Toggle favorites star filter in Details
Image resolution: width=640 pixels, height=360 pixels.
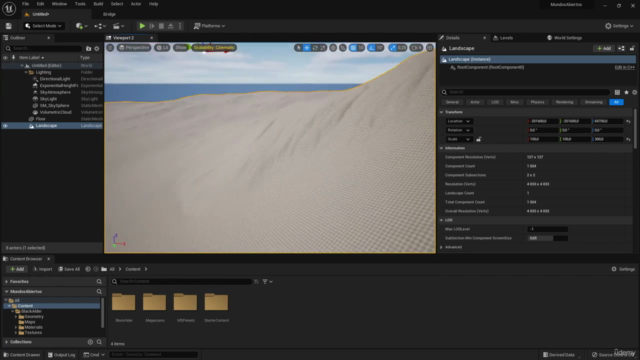point(626,92)
